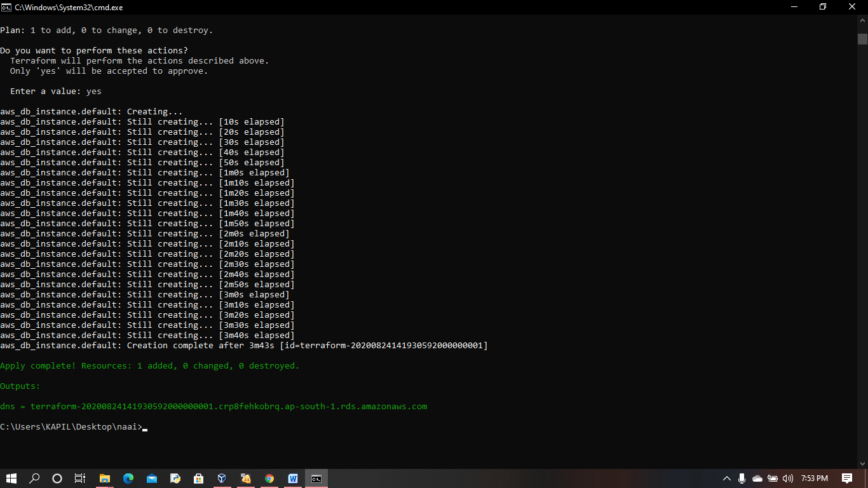
Task: Click the title 'C:\Windows\System32\cmd.exe'
Action: click(69, 7)
